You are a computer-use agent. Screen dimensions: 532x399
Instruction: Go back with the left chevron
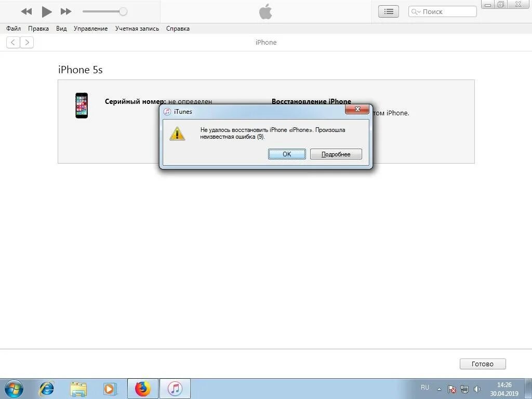pos(13,43)
